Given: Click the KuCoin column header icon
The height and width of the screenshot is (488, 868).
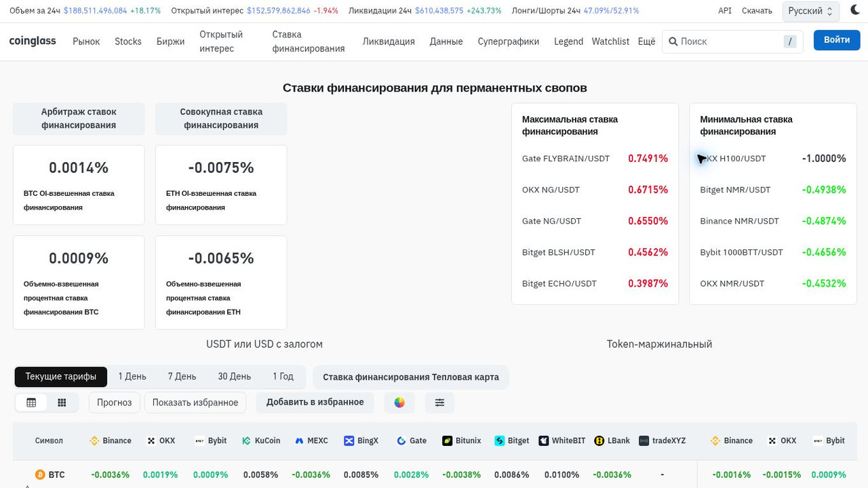Looking at the screenshot, I should coord(246,441).
